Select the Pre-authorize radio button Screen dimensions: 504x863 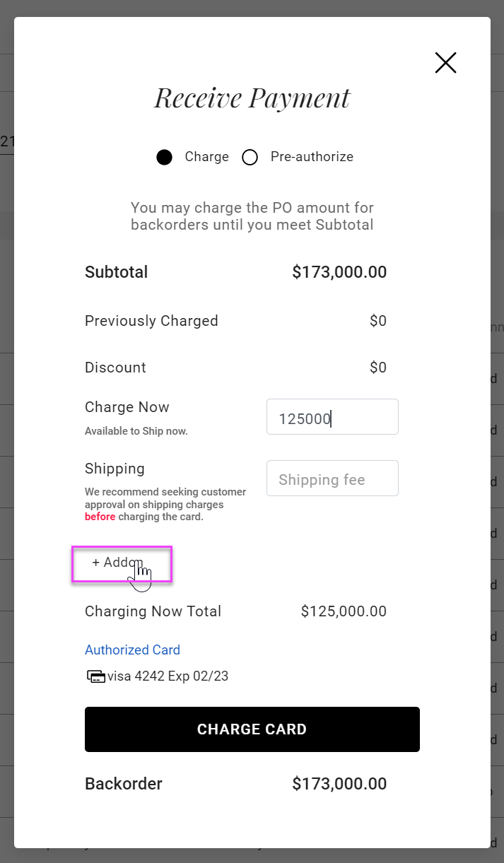click(250, 157)
